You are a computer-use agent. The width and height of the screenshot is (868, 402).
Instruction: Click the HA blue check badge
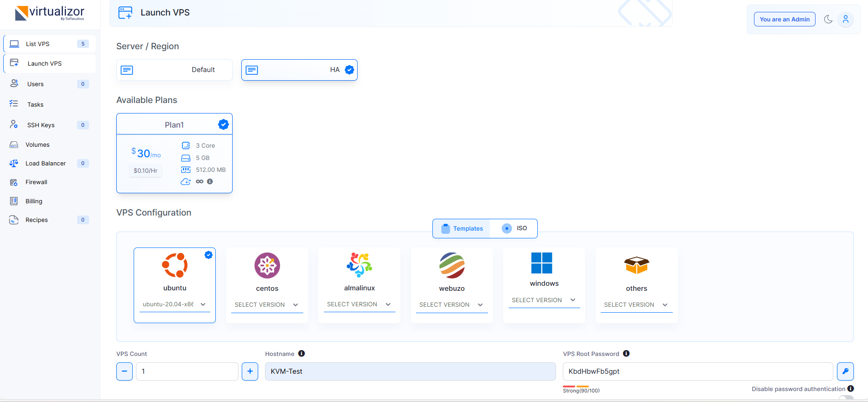(349, 70)
